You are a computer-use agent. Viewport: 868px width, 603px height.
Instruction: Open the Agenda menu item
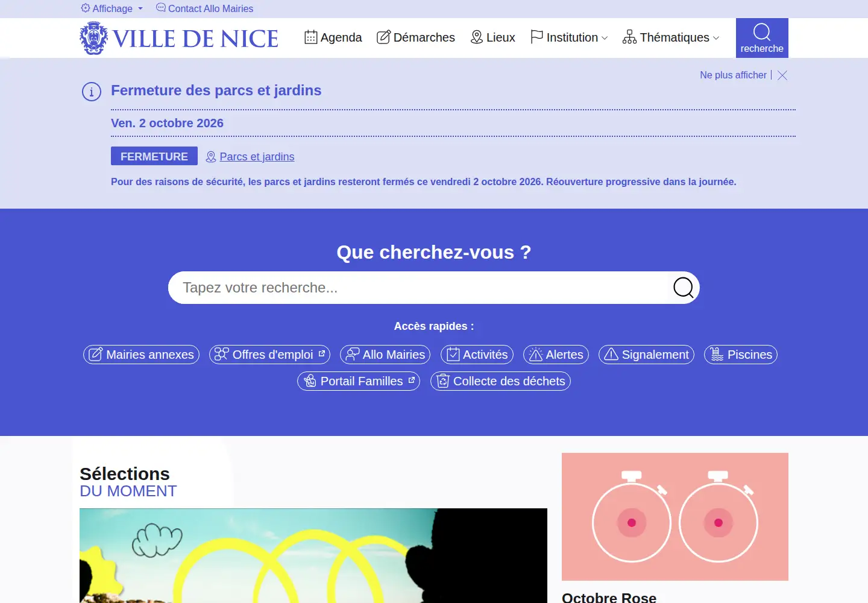[x=333, y=37]
